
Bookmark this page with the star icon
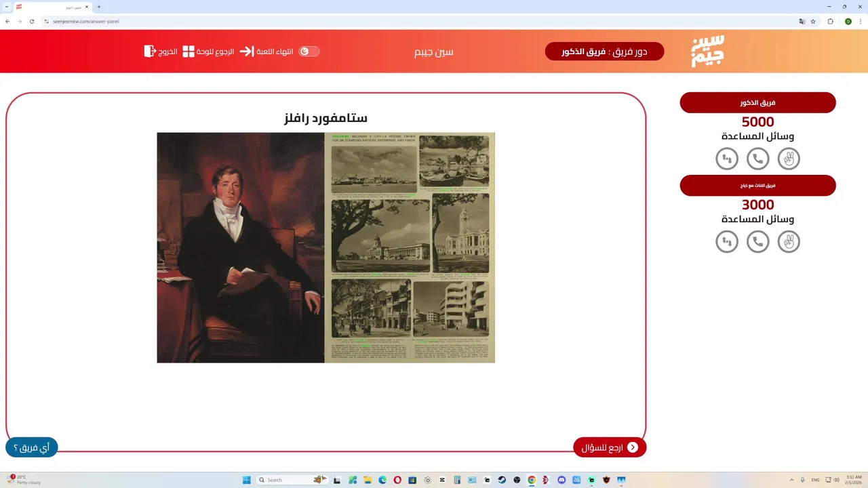point(813,21)
